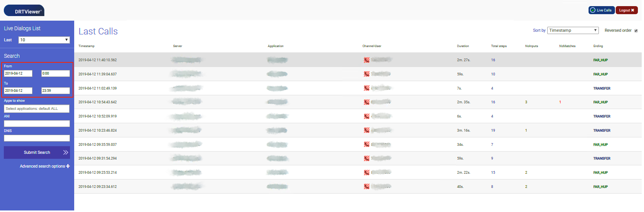Click the To time field showing 23:59
This screenshot has width=644, height=212.
[55, 91]
